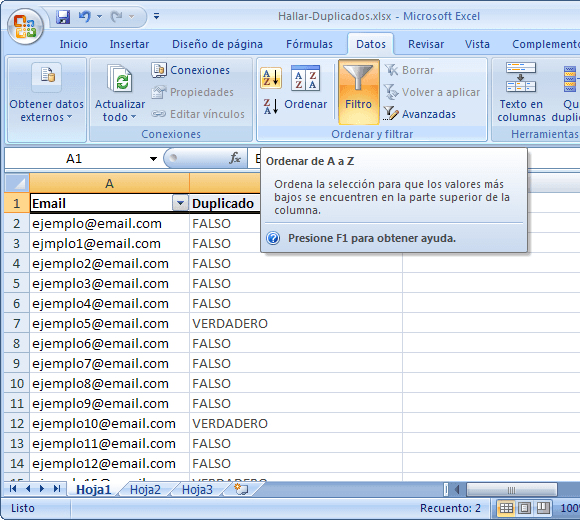The height and width of the screenshot is (520, 580).
Task: Open the Fórmulas tab
Action: click(x=309, y=44)
